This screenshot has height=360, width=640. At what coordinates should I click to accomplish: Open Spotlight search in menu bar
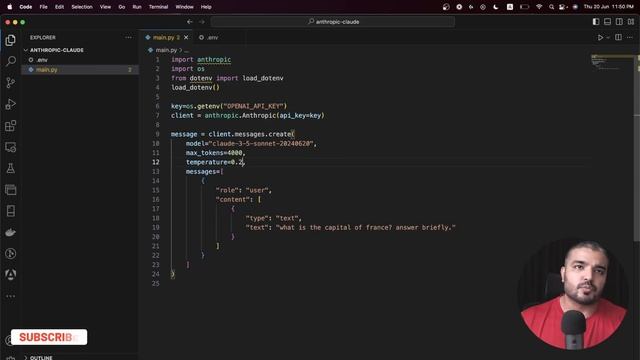click(551, 7)
